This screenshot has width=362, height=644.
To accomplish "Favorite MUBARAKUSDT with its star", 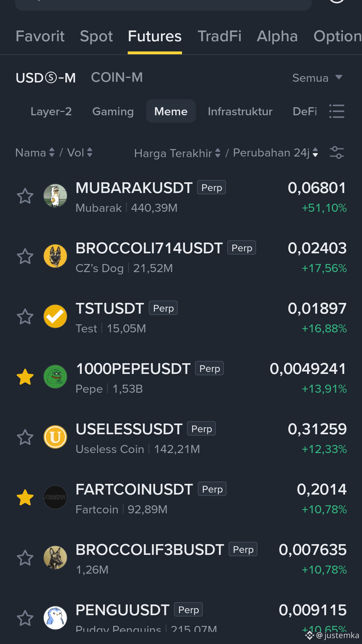I will pos(25,196).
